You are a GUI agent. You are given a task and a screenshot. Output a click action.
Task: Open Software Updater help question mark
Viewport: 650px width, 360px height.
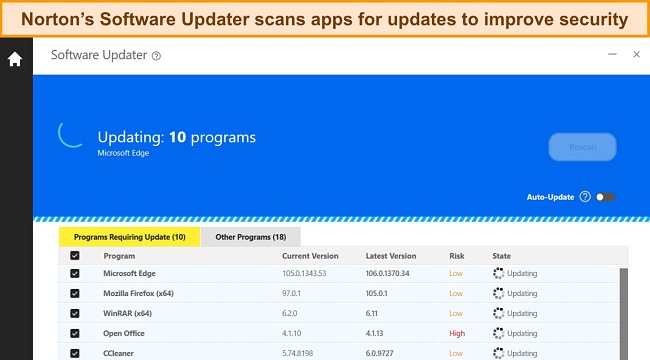(156, 56)
